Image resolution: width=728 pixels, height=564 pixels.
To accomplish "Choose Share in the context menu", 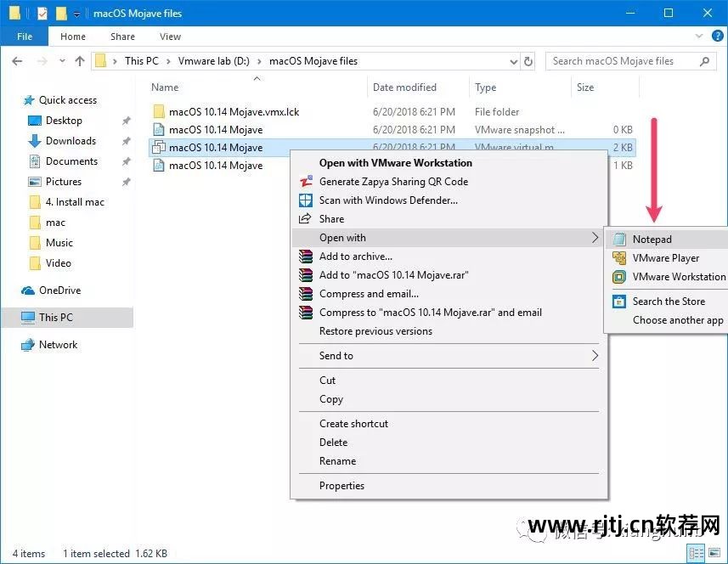I will [x=331, y=218].
